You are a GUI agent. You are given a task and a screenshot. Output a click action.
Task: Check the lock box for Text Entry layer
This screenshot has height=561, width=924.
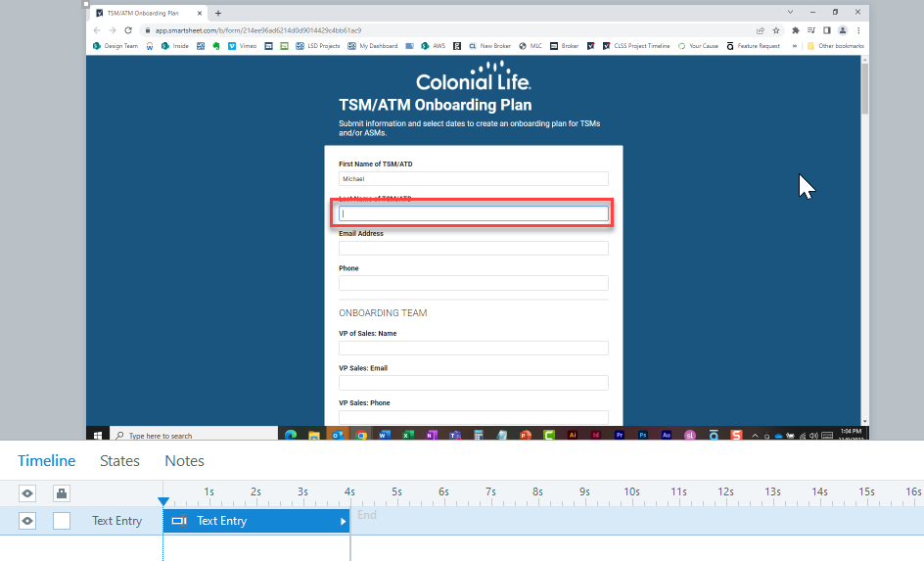(62, 521)
